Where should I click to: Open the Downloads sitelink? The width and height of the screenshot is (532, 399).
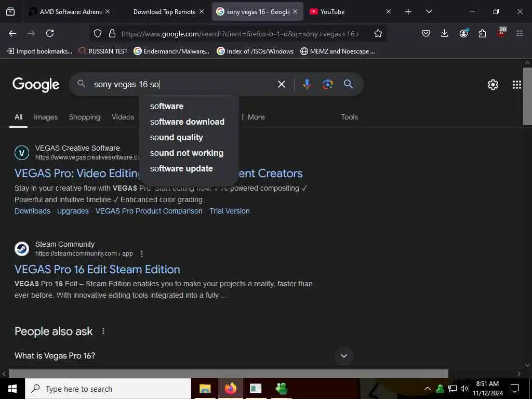[32, 211]
